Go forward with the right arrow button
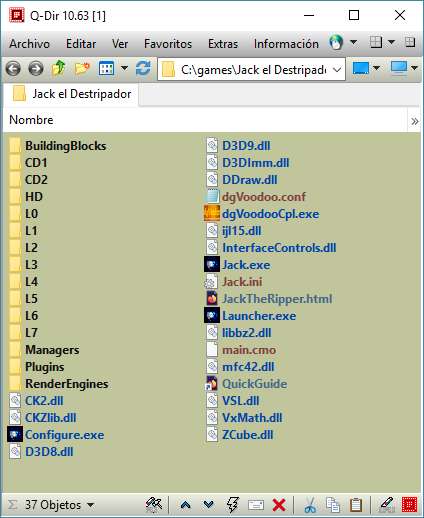Screen dimensions: 424x518 [x=36, y=69]
